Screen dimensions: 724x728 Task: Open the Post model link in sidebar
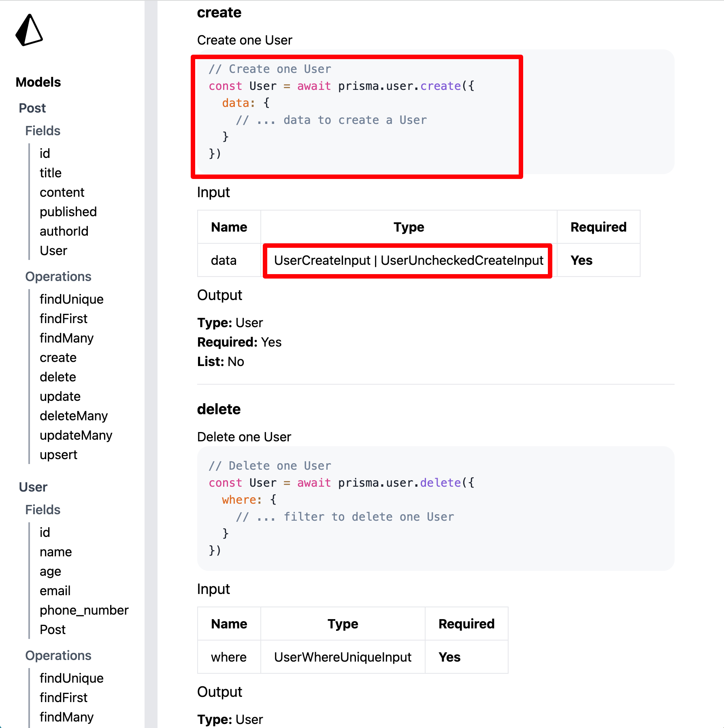point(32,108)
